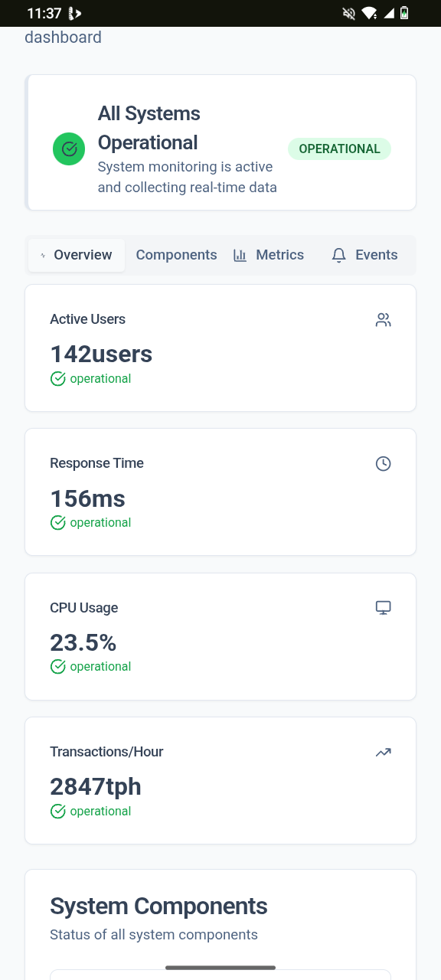
Task: Open the Transactions/Hour card
Action: pyautogui.click(x=220, y=780)
